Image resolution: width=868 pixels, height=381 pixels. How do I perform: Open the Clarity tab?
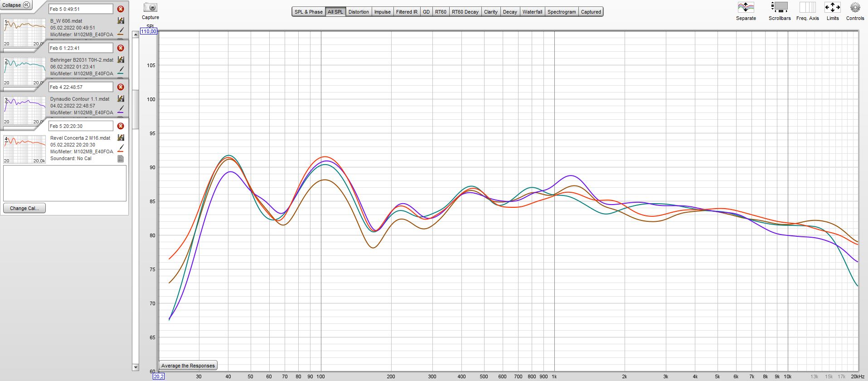[x=490, y=12]
